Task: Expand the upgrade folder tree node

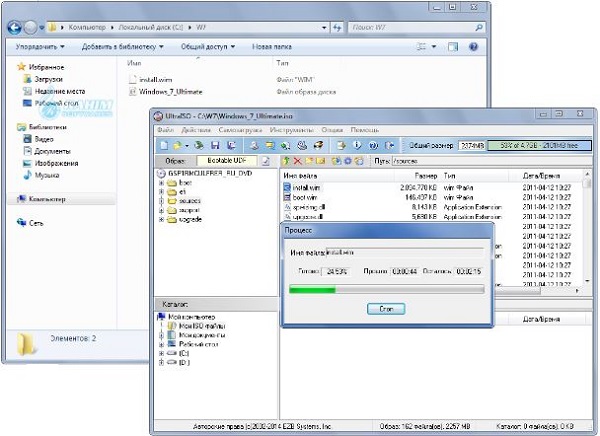Action: coord(162,220)
